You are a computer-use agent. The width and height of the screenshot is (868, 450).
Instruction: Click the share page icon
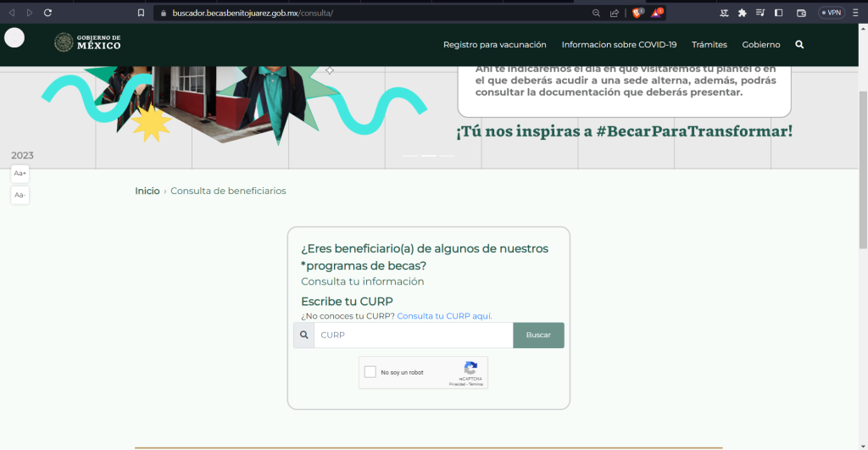pos(615,13)
